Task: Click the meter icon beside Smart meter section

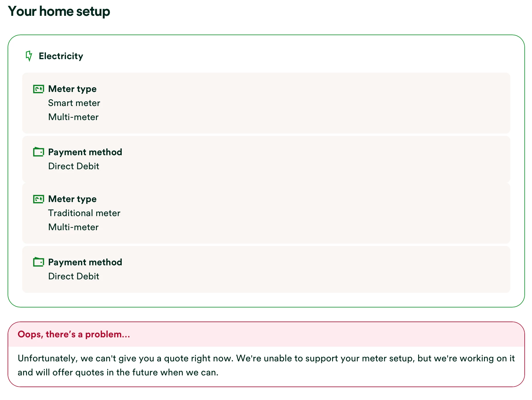Action: (x=38, y=89)
